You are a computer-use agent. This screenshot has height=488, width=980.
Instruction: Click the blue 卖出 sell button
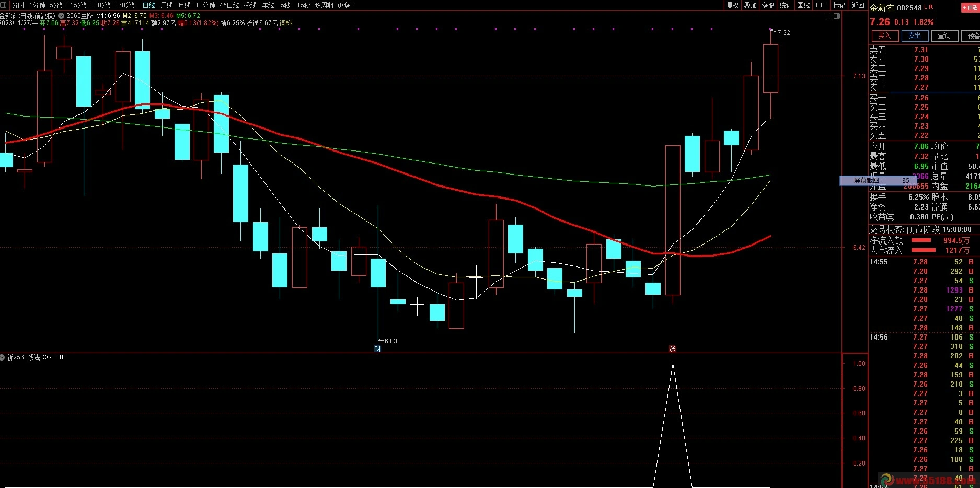(914, 36)
